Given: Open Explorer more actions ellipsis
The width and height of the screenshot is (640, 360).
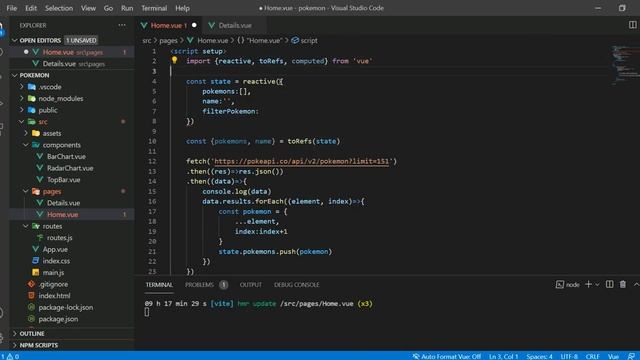Looking at the screenshot, I should [x=122, y=25].
